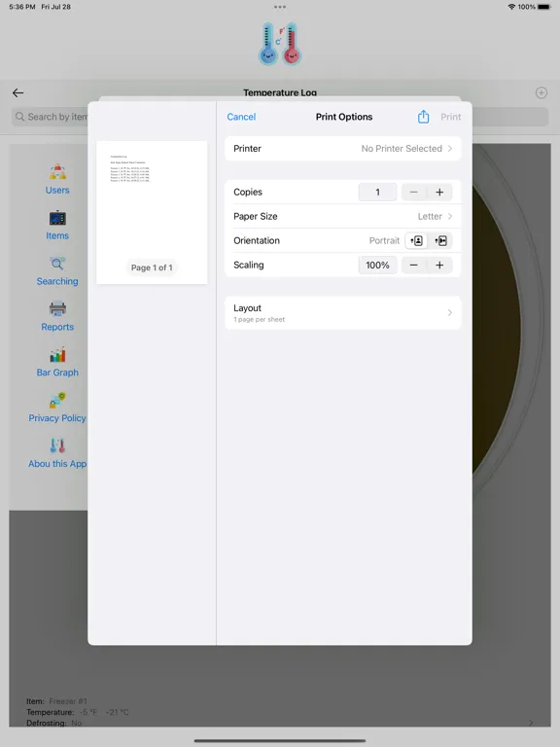Tap the Reports label in sidebar
This screenshot has height=747, width=560.
[57, 327]
